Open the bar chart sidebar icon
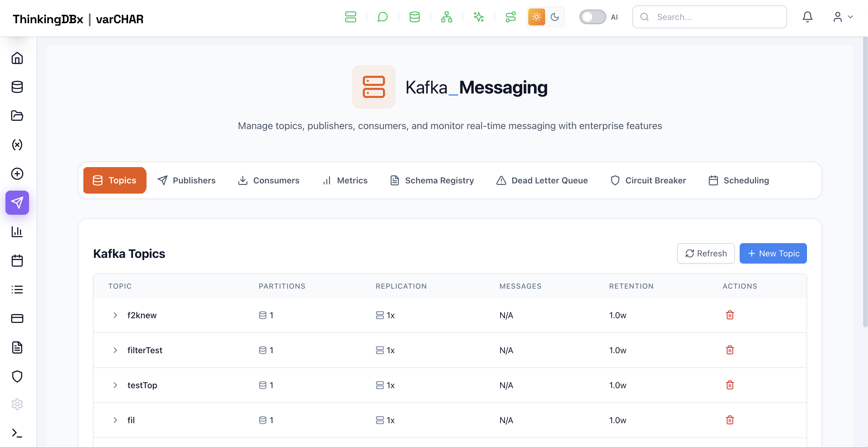868x447 pixels. pos(17,232)
